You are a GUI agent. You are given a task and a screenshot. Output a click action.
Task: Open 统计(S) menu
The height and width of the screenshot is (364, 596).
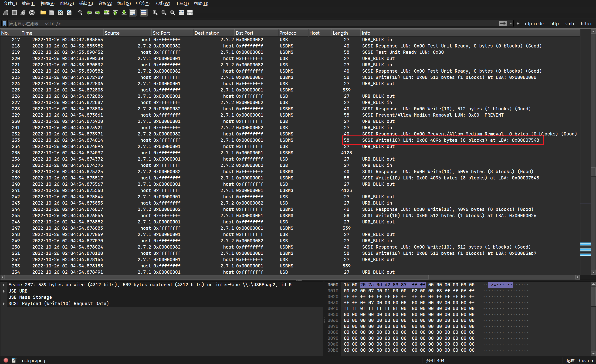click(124, 3)
